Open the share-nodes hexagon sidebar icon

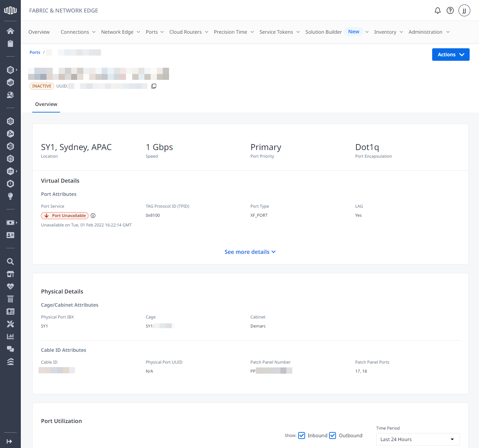pyautogui.click(x=10, y=134)
